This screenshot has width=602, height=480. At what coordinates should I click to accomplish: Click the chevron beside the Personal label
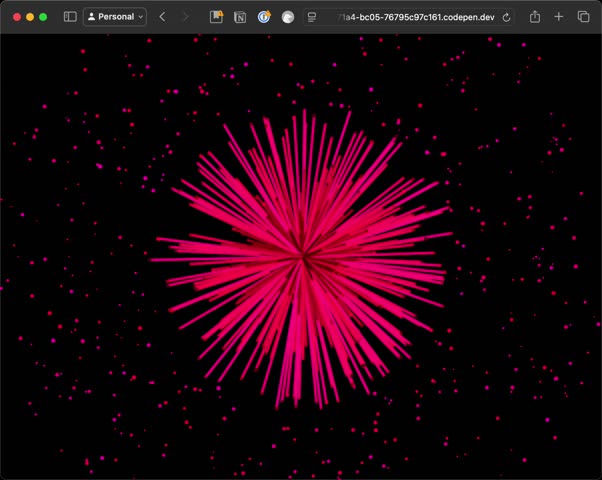click(140, 17)
